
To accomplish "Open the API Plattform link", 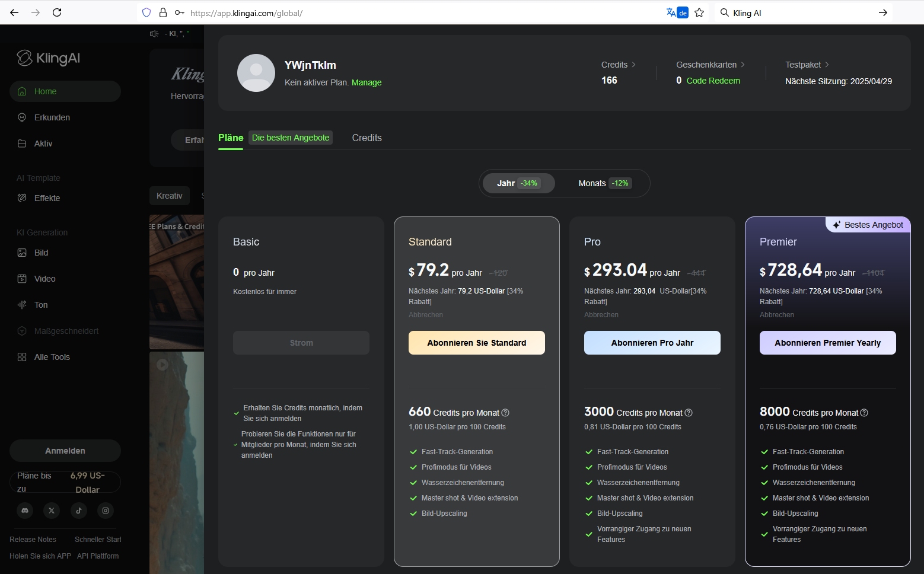I will click(98, 556).
